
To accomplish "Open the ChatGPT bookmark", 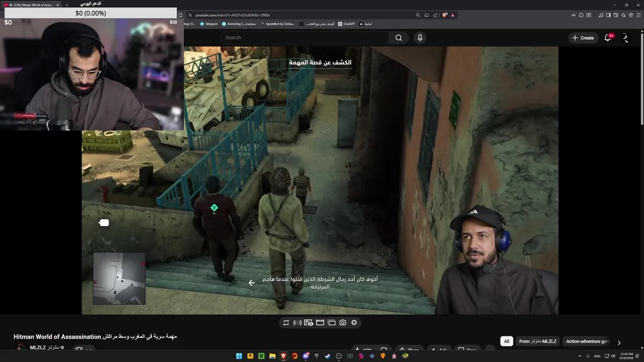I will point(347,24).
